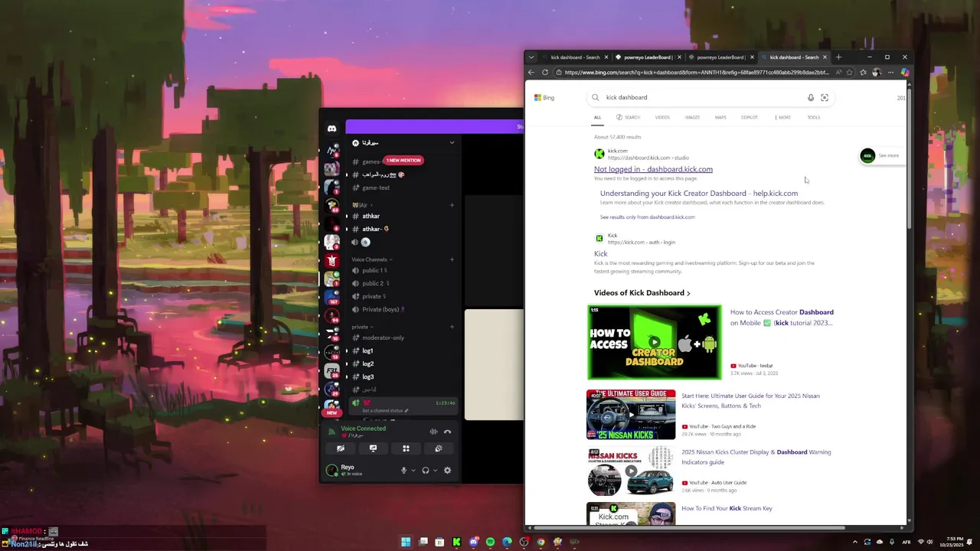Search using voice microphone icon on Bing

(811, 97)
